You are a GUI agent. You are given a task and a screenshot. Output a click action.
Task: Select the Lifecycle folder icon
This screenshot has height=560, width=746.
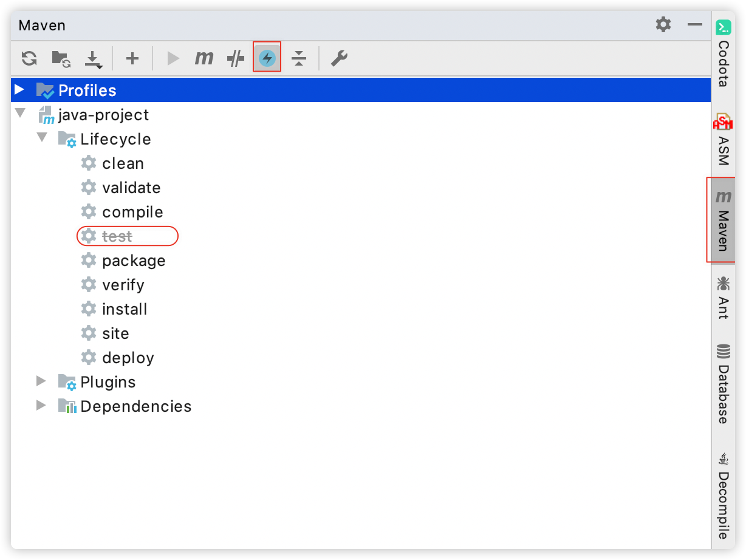click(67, 139)
